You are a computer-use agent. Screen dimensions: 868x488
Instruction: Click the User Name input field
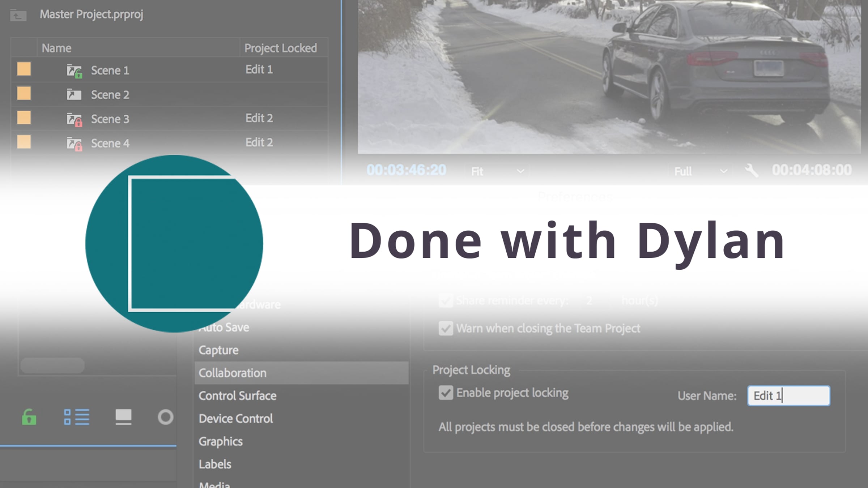tap(788, 396)
